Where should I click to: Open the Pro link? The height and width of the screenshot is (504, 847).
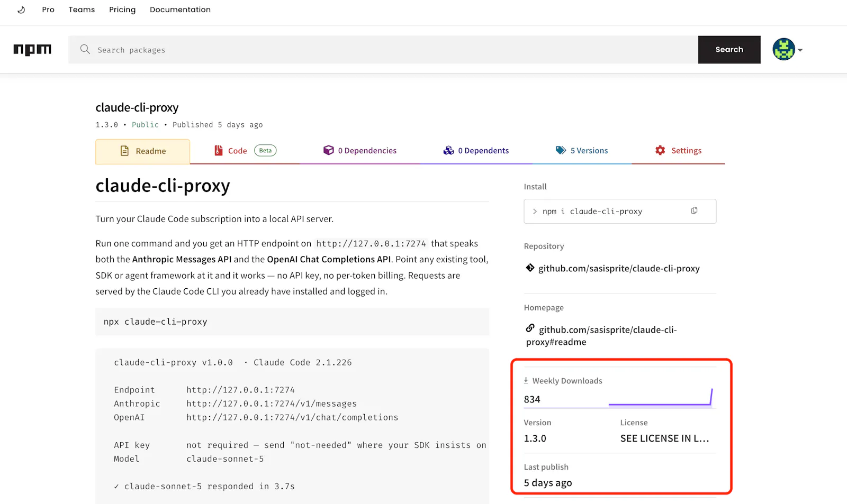pos(48,10)
